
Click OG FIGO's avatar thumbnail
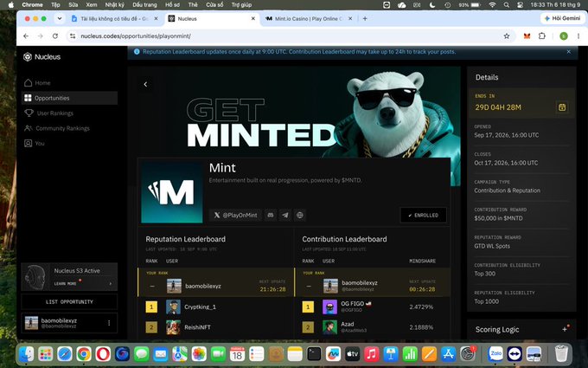coord(330,307)
